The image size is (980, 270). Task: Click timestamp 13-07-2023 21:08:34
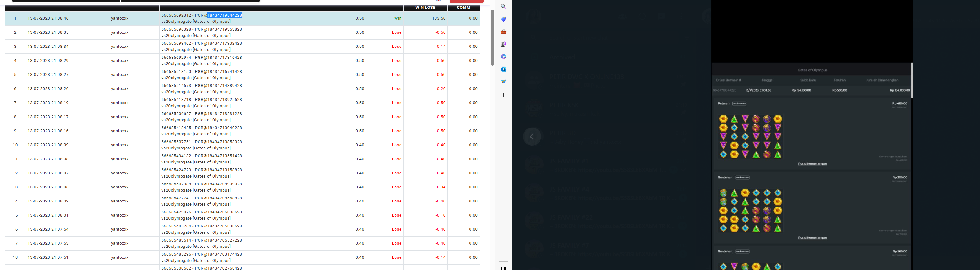tap(48, 46)
